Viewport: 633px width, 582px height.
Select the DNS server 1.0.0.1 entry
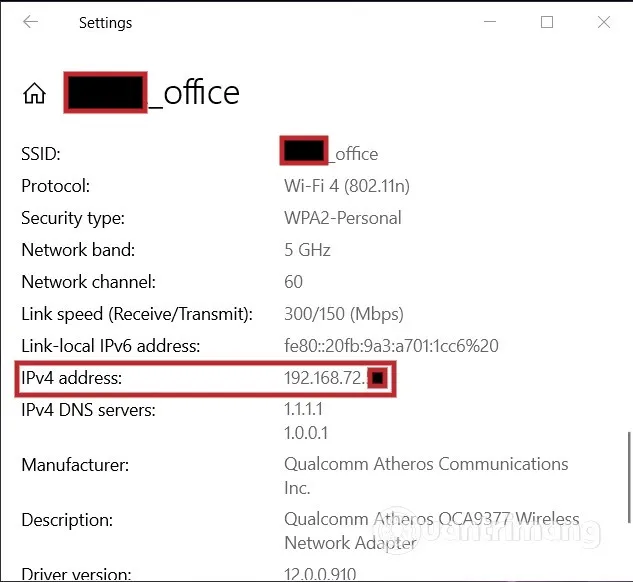pyautogui.click(x=306, y=433)
